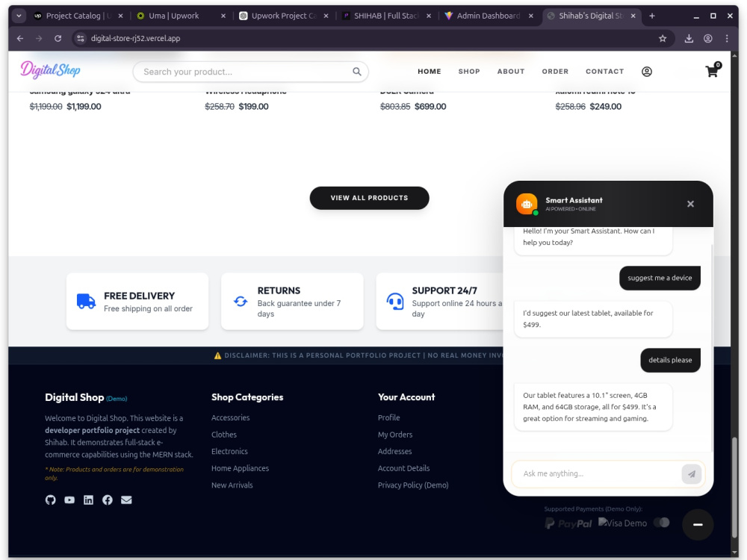Open Privacy Policy (Demo) link
The image size is (747, 560).
[413, 485]
